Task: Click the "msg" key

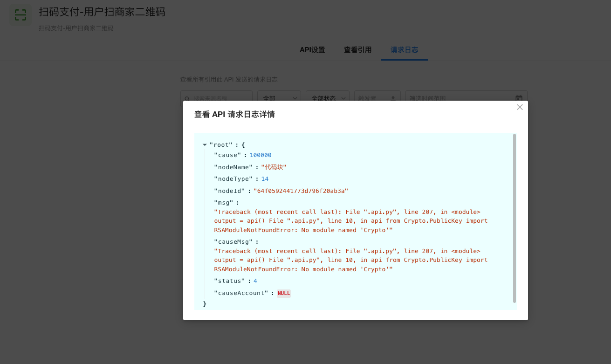Action: [x=224, y=203]
